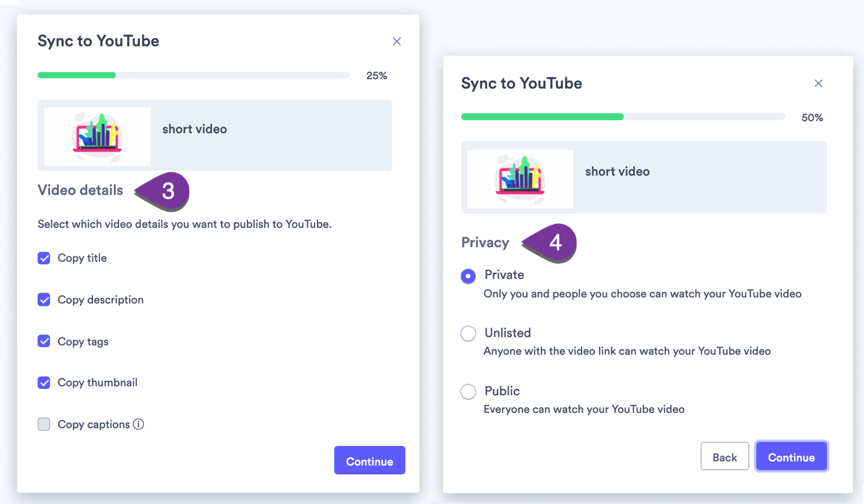864x504 pixels.
Task: Click the 'Copy description' label
Action: click(x=100, y=300)
